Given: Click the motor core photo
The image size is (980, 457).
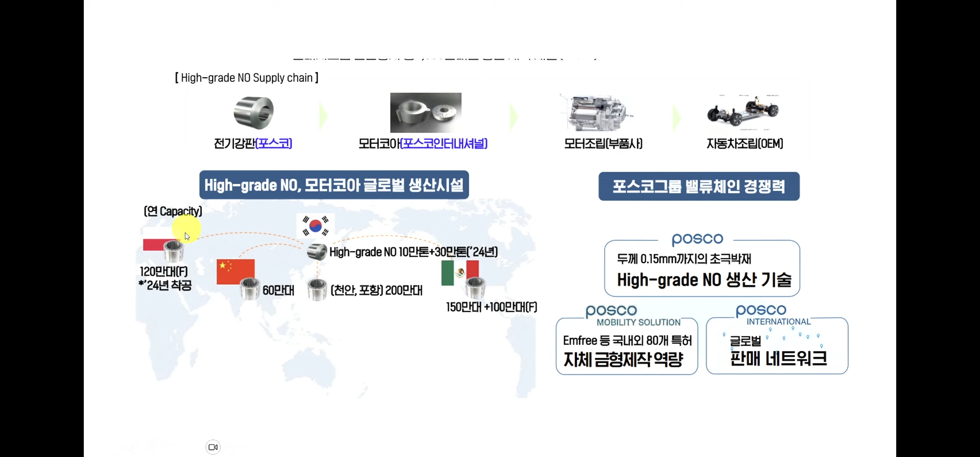Looking at the screenshot, I should [426, 113].
